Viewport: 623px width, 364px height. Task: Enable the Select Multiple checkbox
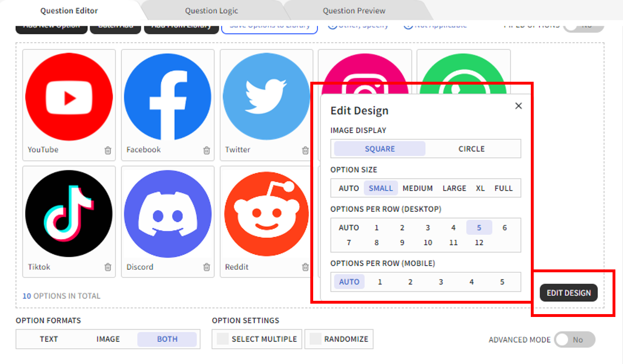coord(223,339)
